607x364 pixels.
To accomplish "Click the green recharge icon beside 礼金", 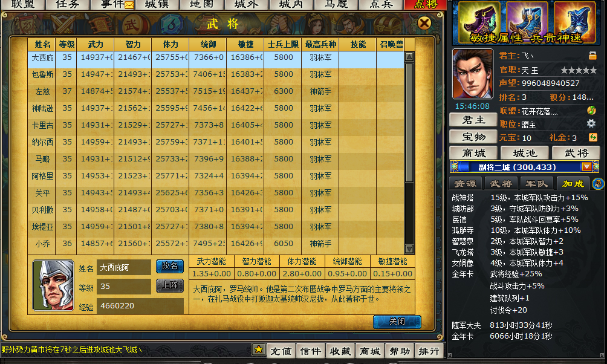I will pyautogui.click(x=592, y=137).
